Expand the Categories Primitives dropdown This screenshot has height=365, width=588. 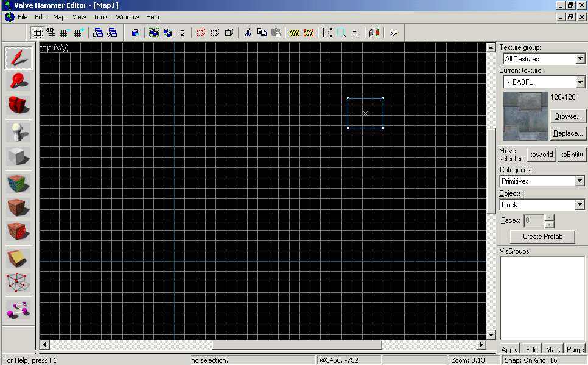click(579, 181)
